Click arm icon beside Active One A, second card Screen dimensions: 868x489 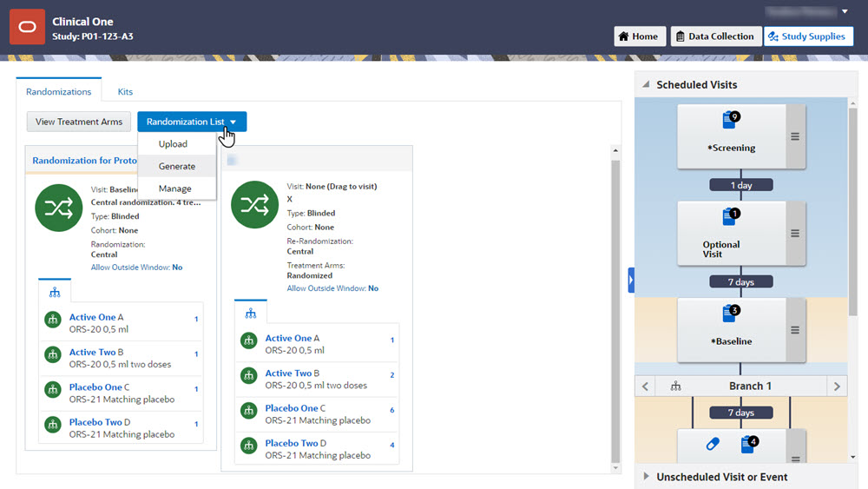tap(249, 340)
